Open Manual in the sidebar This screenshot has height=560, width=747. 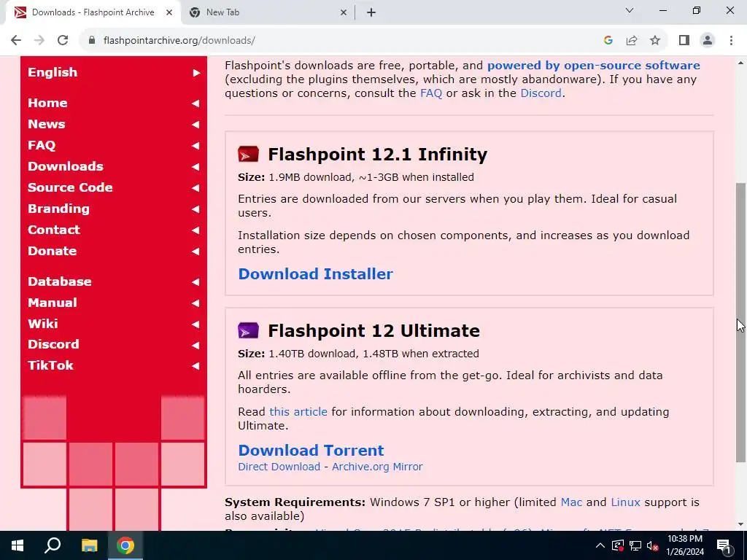click(53, 303)
